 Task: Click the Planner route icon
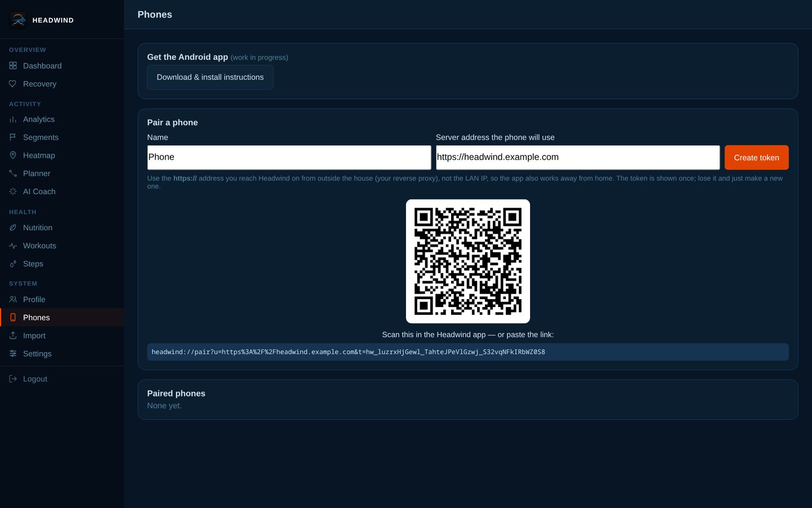point(13,173)
